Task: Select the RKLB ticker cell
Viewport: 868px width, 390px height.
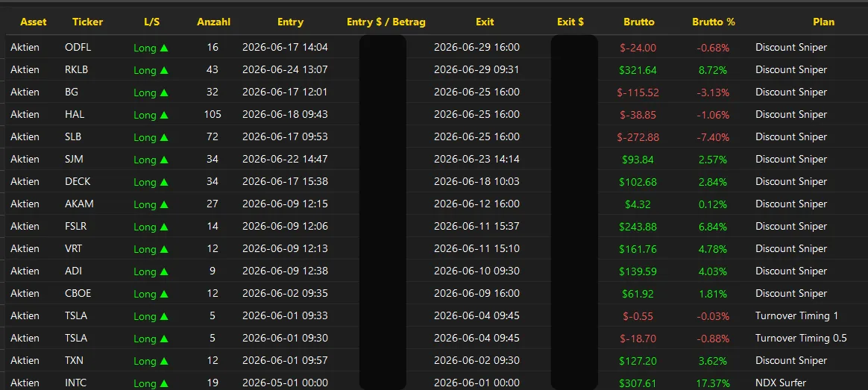Action: (x=76, y=69)
